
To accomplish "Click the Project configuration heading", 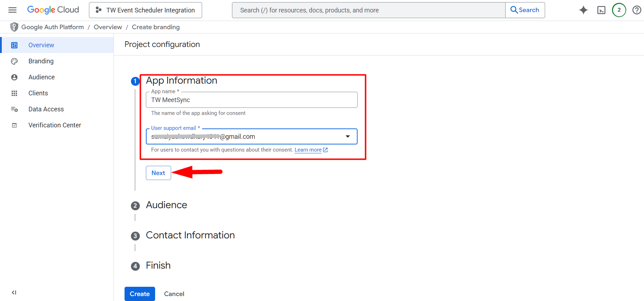I will pos(162,44).
